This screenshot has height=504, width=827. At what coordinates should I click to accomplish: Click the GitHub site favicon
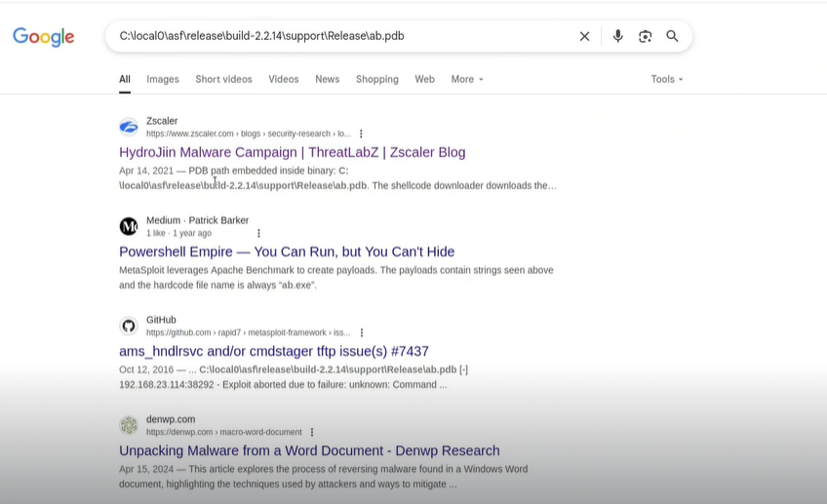(129, 326)
